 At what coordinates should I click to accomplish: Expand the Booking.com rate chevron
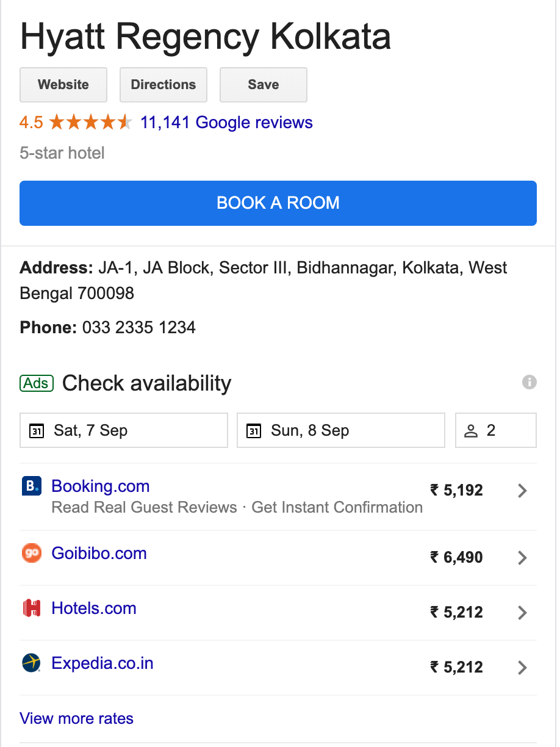click(522, 491)
